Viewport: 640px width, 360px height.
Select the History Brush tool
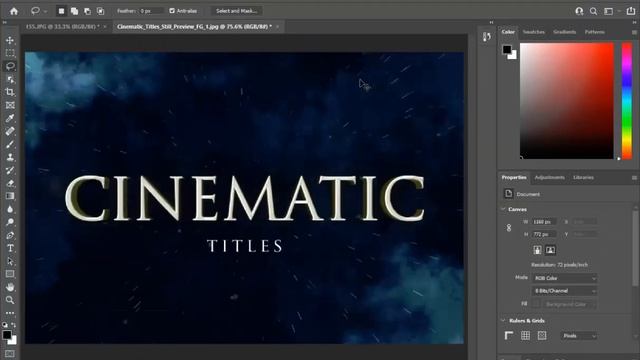[10, 170]
